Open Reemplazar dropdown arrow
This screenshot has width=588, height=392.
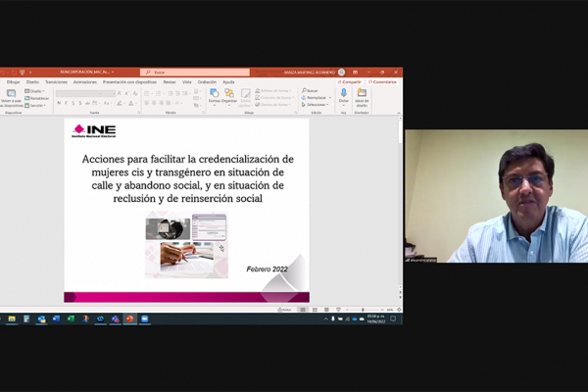tap(330, 98)
